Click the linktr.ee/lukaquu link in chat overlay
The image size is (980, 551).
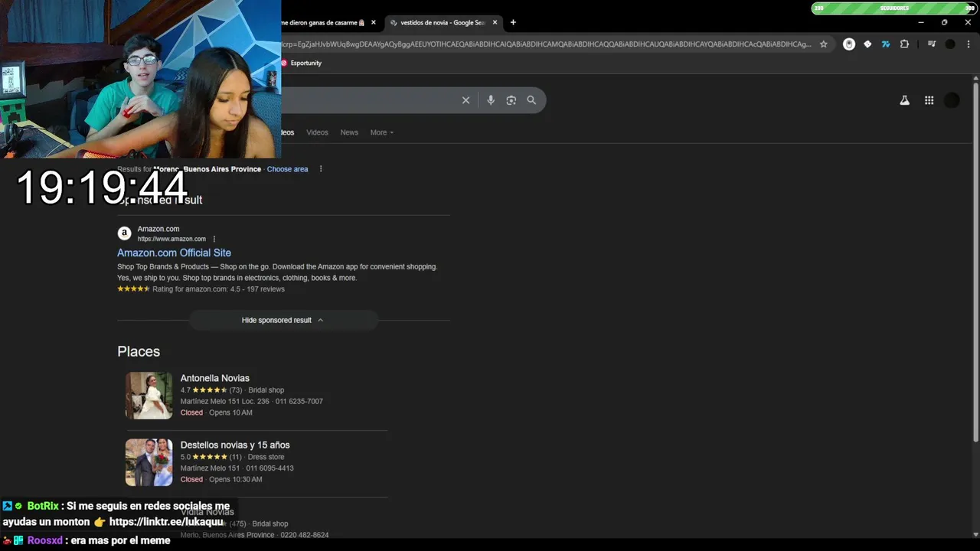click(x=166, y=522)
